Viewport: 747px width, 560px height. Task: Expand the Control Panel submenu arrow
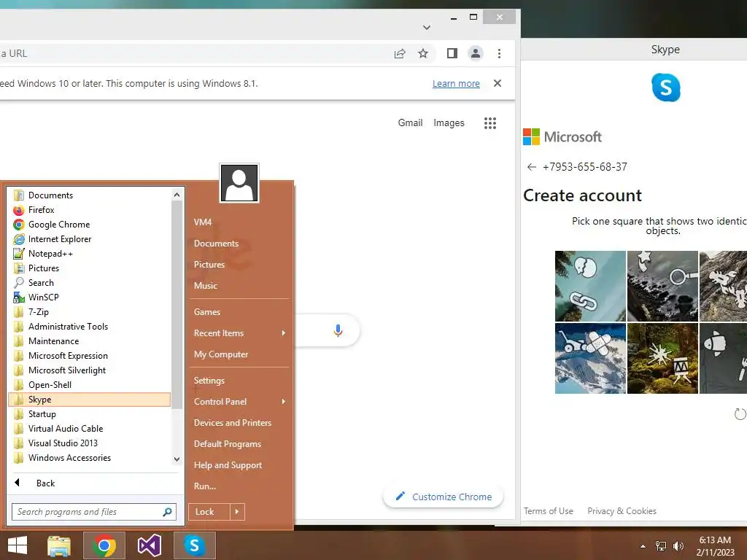point(284,402)
